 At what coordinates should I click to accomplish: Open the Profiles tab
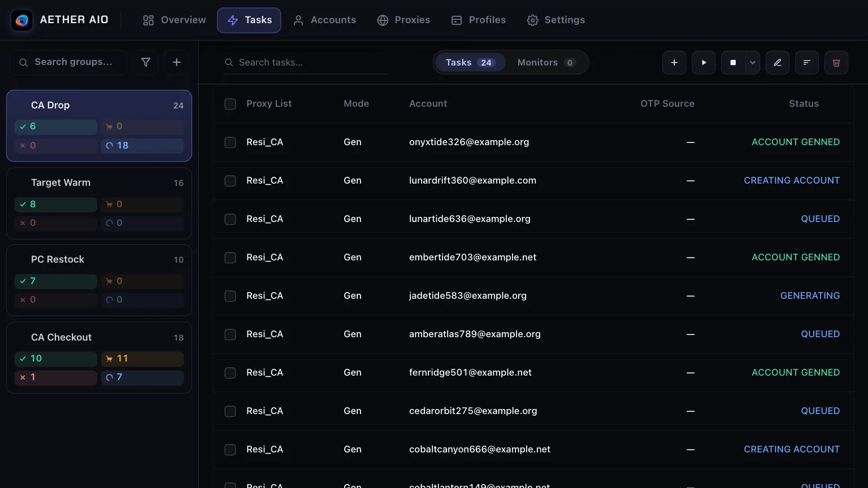click(x=479, y=20)
